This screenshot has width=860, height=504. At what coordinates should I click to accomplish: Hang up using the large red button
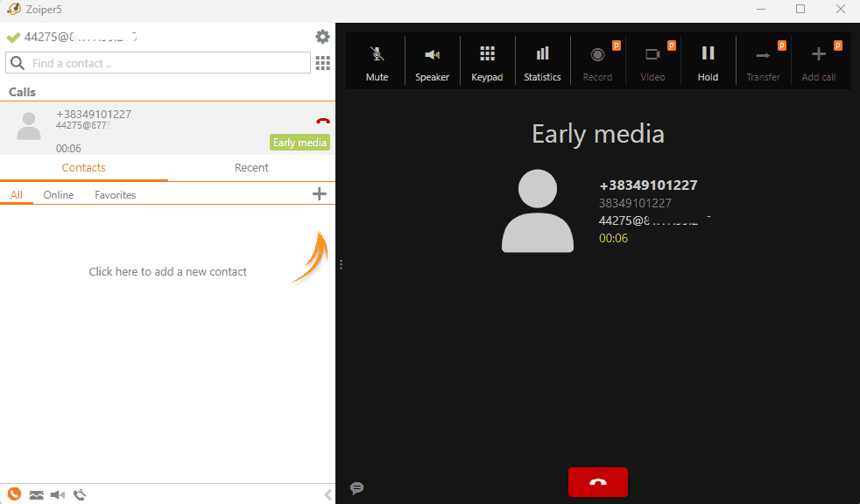598,482
